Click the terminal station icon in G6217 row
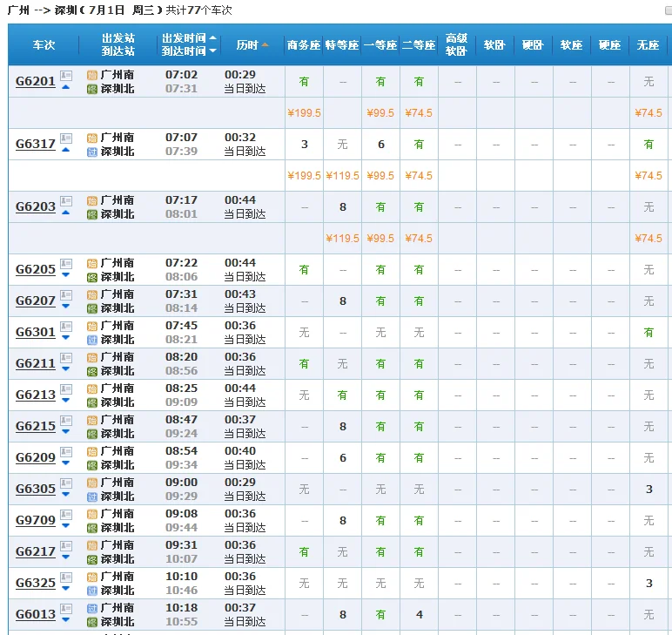This screenshot has width=672, height=635. pyautogui.click(x=92, y=559)
